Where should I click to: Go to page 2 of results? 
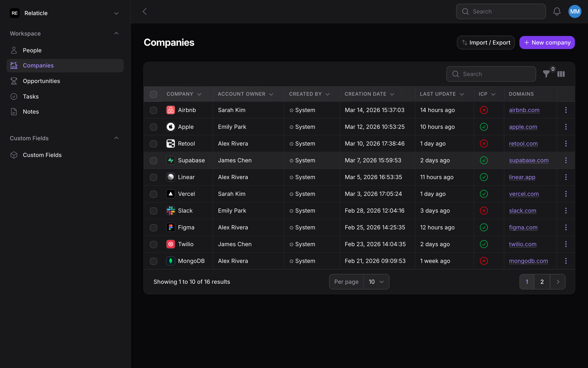tap(542, 282)
